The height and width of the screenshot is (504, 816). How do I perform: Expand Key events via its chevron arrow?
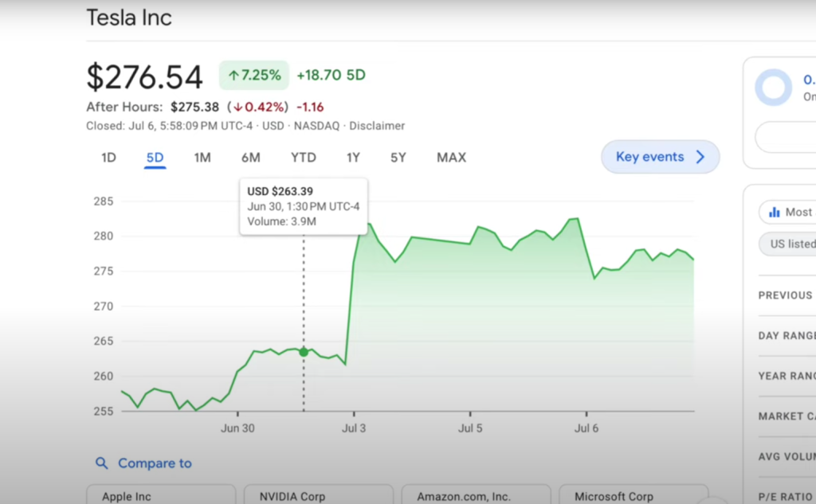(700, 156)
